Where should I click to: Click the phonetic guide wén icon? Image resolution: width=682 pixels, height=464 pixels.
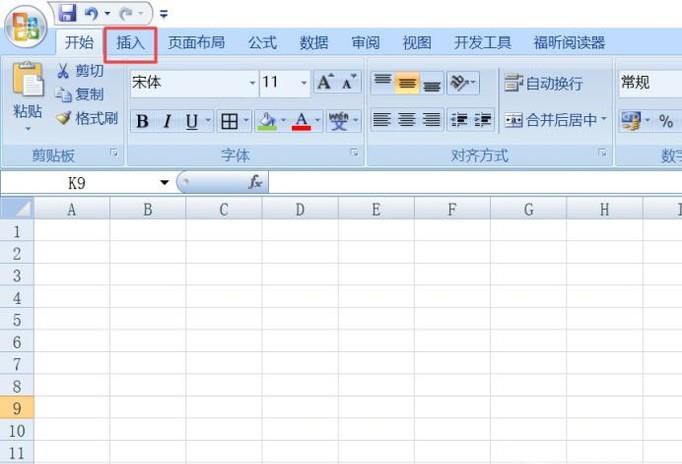[x=339, y=121]
